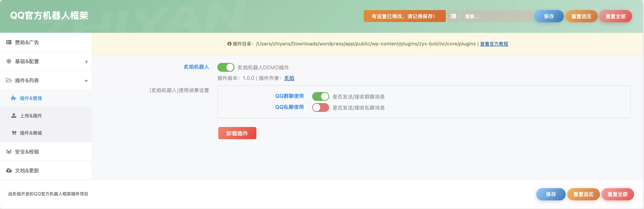The width and height of the screenshot is (644, 209).
Task: Click the upload icon beside 上传&插件
Action: (x=14, y=115)
